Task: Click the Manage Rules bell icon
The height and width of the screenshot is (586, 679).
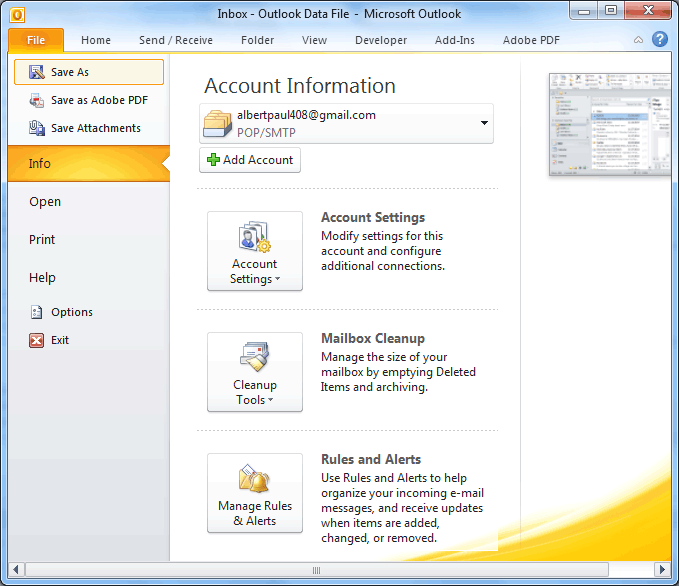Action: pos(255,478)
